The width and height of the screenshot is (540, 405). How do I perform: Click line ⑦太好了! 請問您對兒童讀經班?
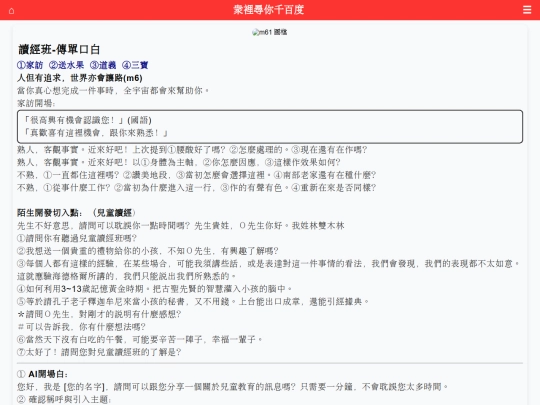[99, 352]
